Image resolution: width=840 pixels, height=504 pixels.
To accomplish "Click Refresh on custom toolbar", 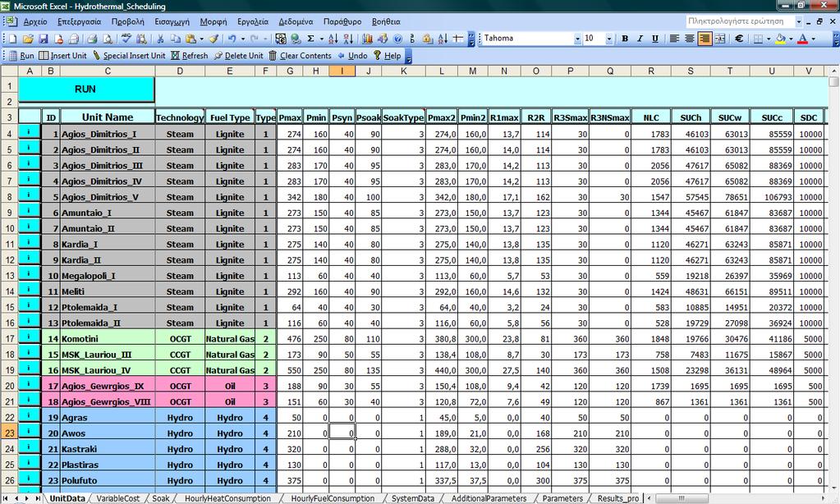I will pyautogui.click(x=189, y=55).
